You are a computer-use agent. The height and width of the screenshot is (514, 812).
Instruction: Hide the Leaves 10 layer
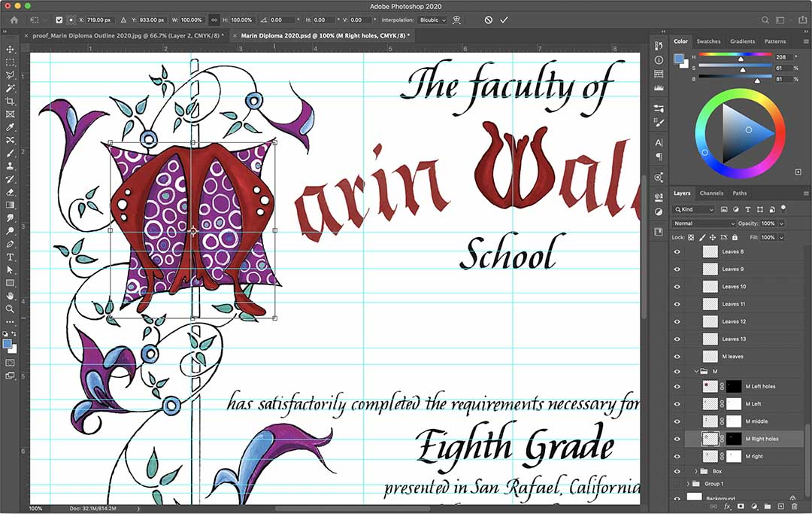(x=677, y=287)
